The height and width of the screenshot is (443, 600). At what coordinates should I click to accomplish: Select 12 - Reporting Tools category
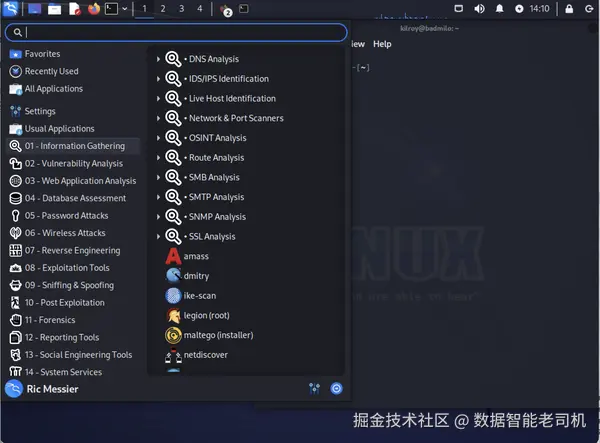coord(73,337)
